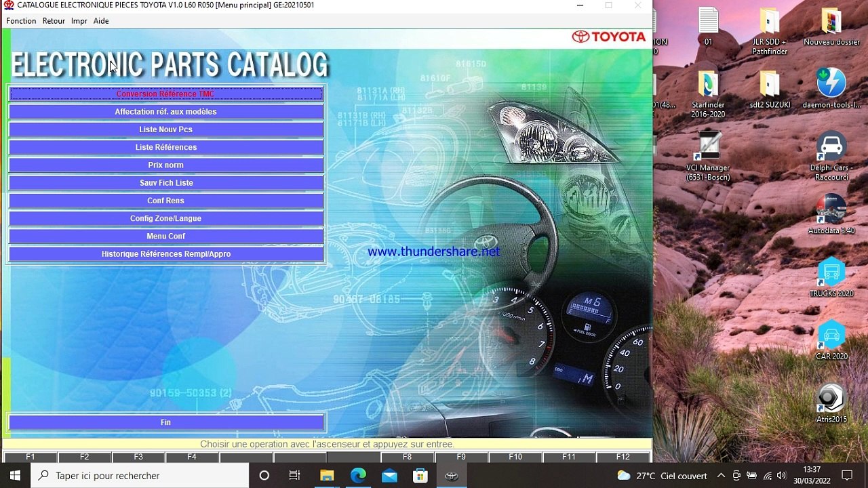Select the VCI Manager (6531-Bosch) icon
This screenshot has height=488, width=868.
[x=708, y=157]
